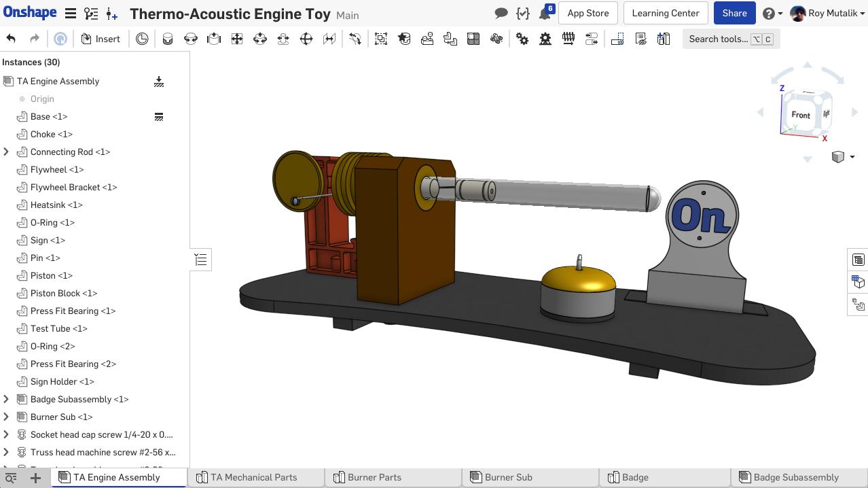Image resolution: width=868 pixels, height=488 pixels.
Task: Expand the Connecting Rod <1> instance
Action: point(6,152)
